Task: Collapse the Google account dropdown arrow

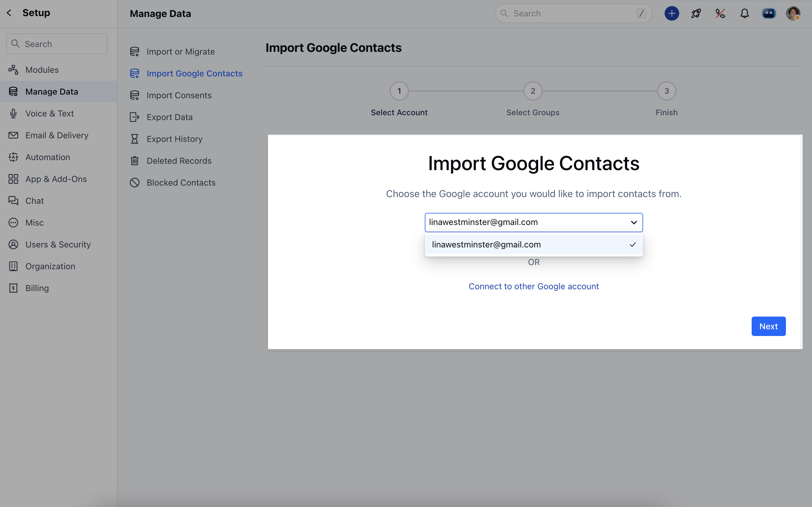Action: 634,222
